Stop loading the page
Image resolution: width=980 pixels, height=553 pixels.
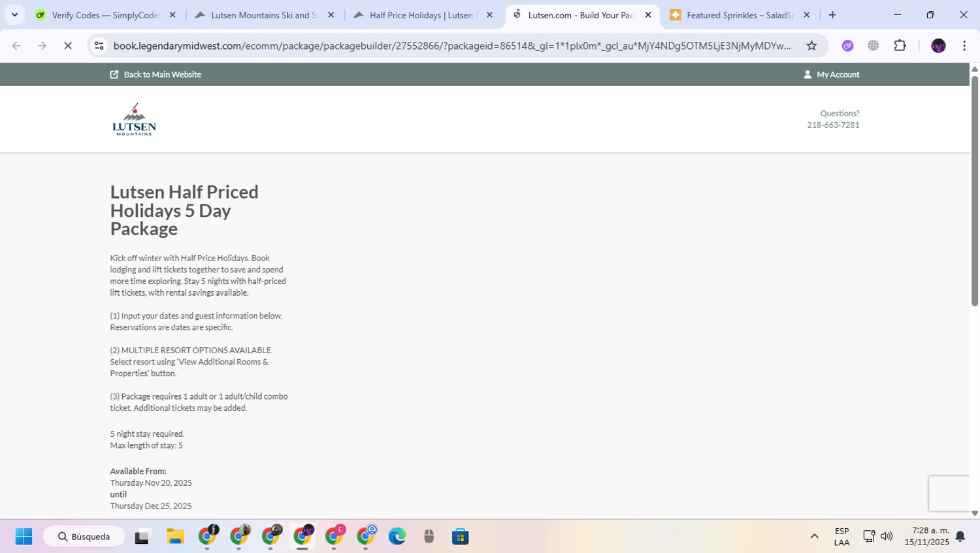(x=68, y=46)
